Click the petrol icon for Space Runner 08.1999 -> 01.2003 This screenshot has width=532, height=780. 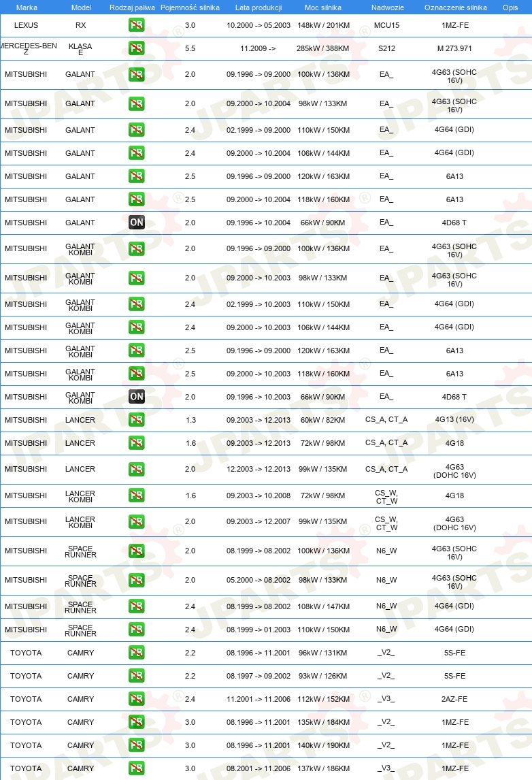136,630
